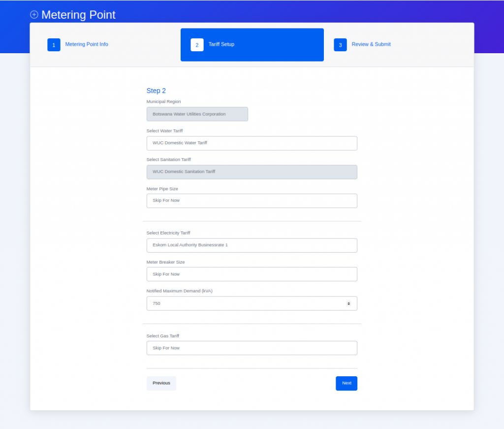Open the Select Water Tariff dropdown

point(252,143)
